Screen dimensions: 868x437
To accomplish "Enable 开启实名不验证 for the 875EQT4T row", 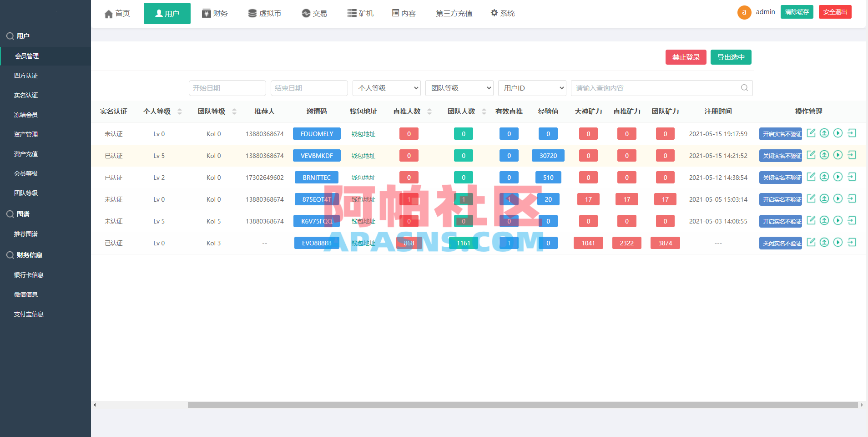I will pos(781,199).
